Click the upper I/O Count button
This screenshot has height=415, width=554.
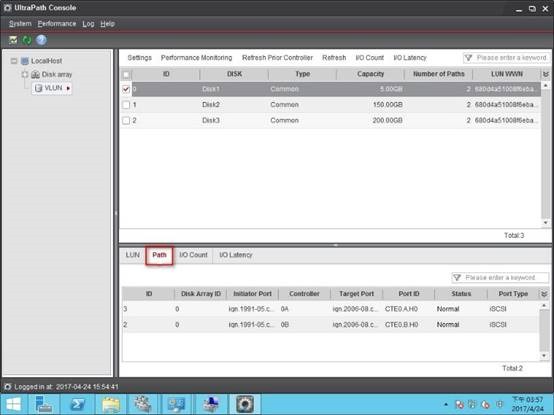click(x=370, y=58)
